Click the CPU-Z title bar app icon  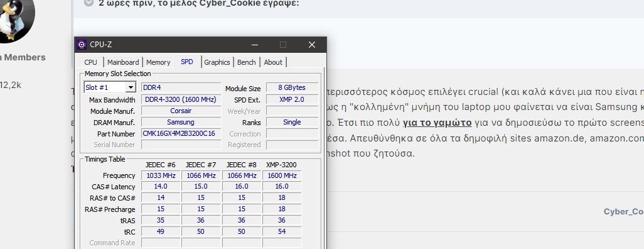(82, 45)
